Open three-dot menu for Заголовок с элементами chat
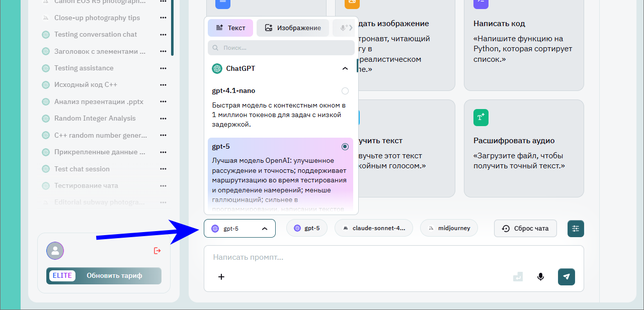The image size is (644, 310). (x=163, y=51)
